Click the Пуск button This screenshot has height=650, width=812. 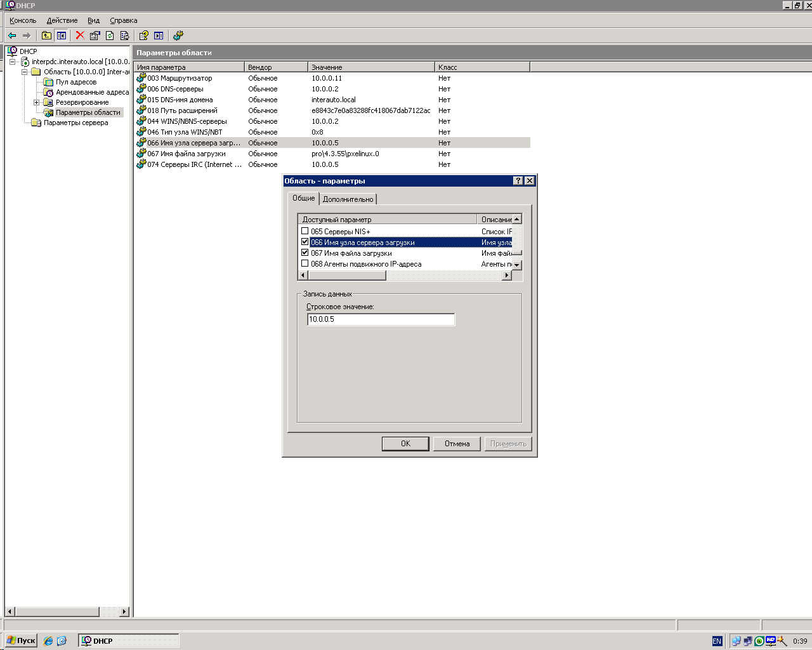pyautogui.click(x=21, y=640)
